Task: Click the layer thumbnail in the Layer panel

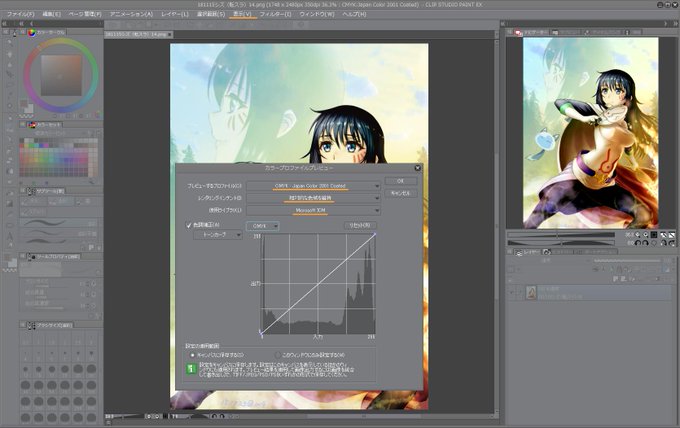Action: pos(531,293)
